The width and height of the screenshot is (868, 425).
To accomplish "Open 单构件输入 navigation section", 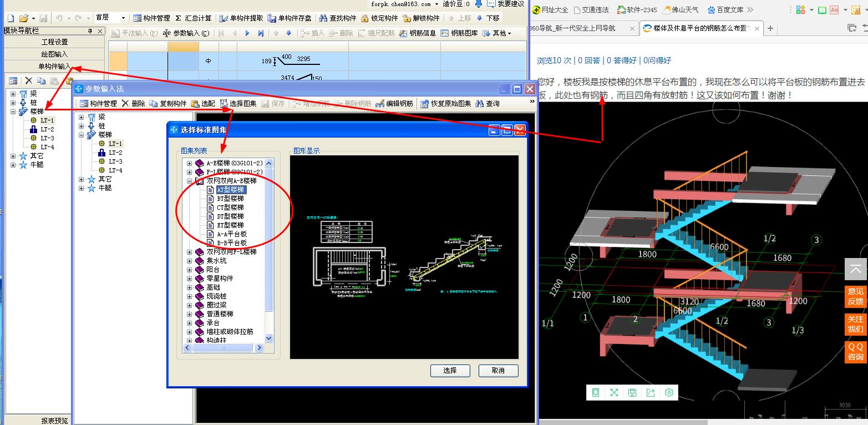I will click(x=54, y=67).
